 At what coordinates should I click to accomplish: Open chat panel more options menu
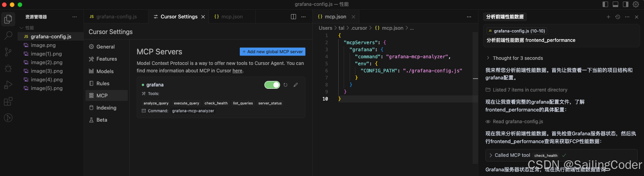[627, 17]
